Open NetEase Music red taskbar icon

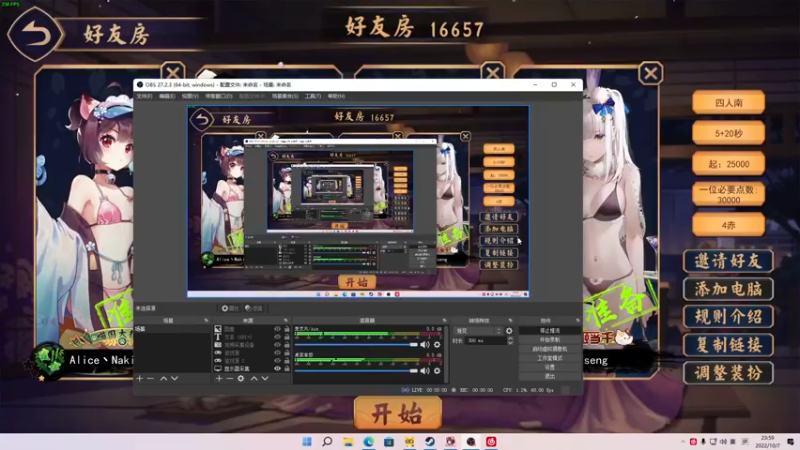click(x=491, y=441)
